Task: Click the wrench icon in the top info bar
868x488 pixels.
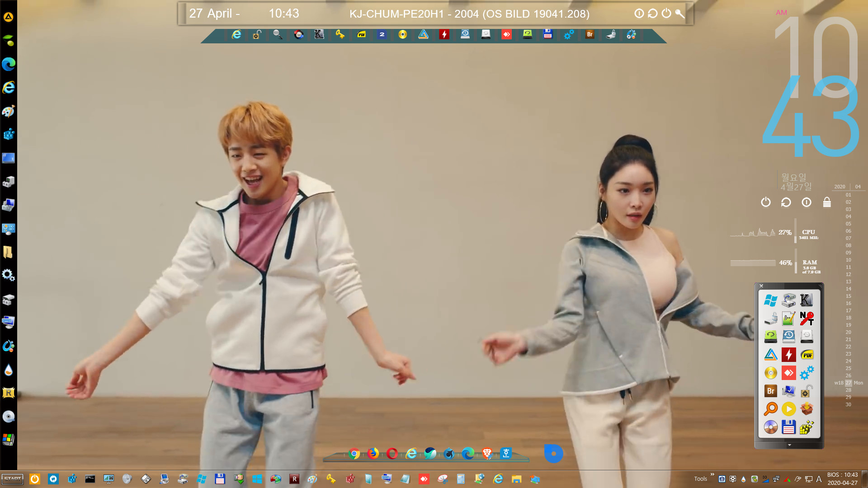Action: tap(679, 14)
